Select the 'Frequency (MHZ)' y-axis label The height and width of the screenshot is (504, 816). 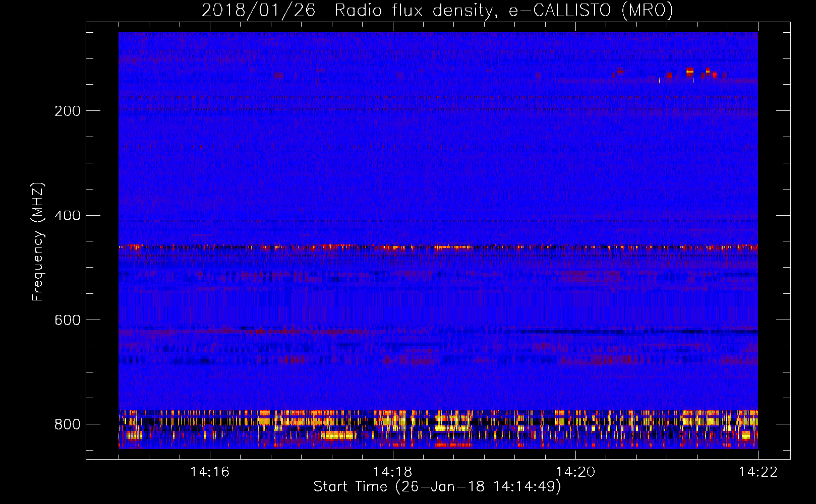click(x=38, y=242)
